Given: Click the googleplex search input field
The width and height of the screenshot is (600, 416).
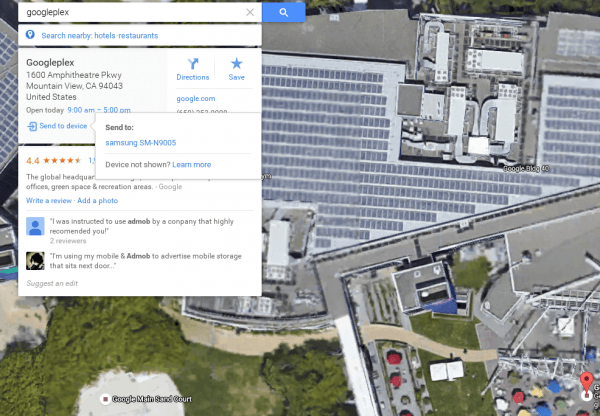Looking at the screenshot, I should (x=130, y=12).
